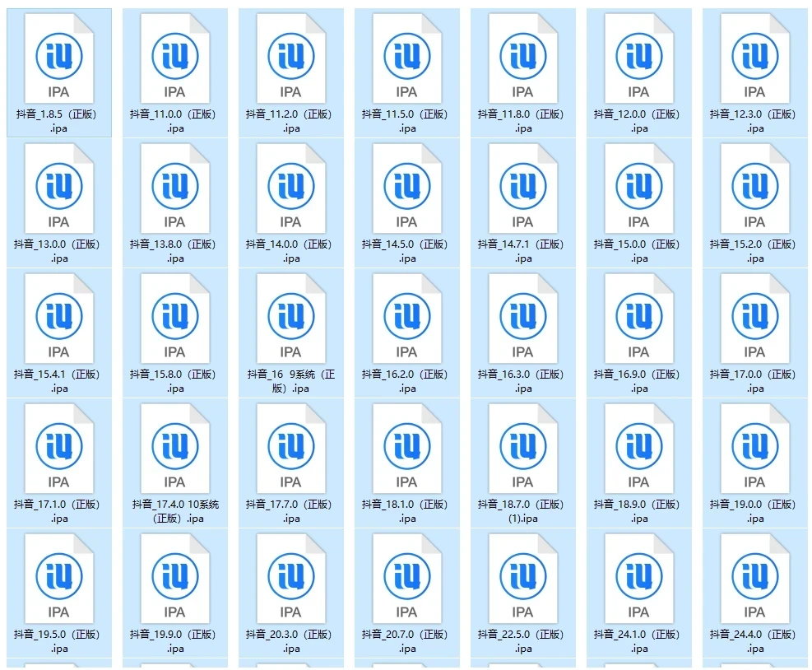812x670 pixels.
Task: Click the 抖音_11.2.0 IPA file icon
Action: pos(291,58)
